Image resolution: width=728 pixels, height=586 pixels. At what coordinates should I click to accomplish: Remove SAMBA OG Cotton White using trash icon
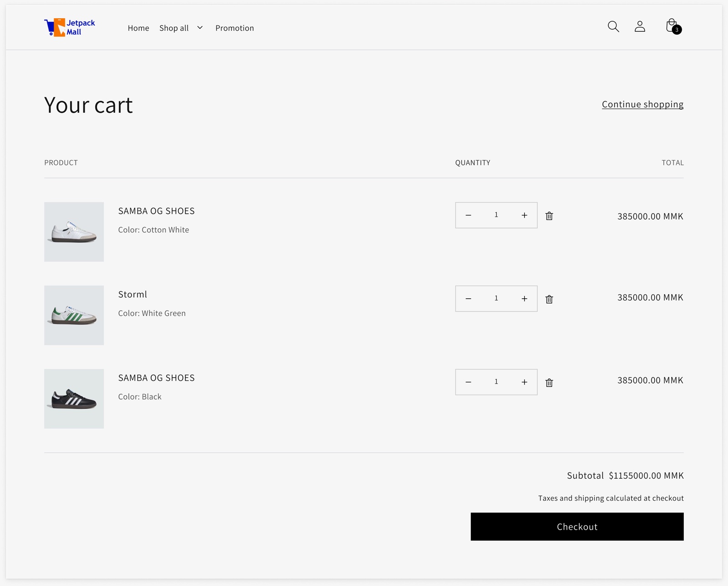(x=549, y=215)
